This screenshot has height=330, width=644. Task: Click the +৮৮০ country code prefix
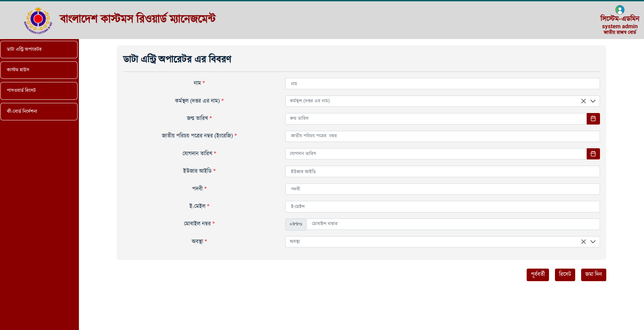pos(296,224)
